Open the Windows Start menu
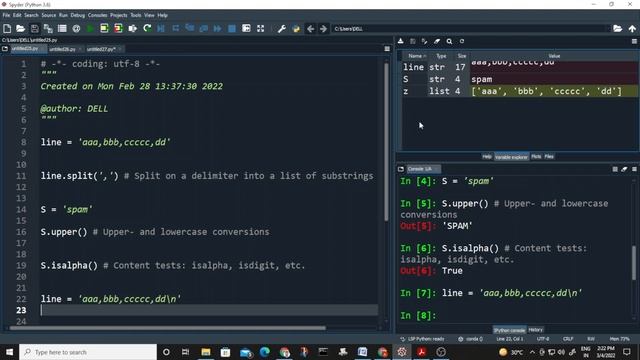Screen dimensions: 640x360 tap(9, 352)
